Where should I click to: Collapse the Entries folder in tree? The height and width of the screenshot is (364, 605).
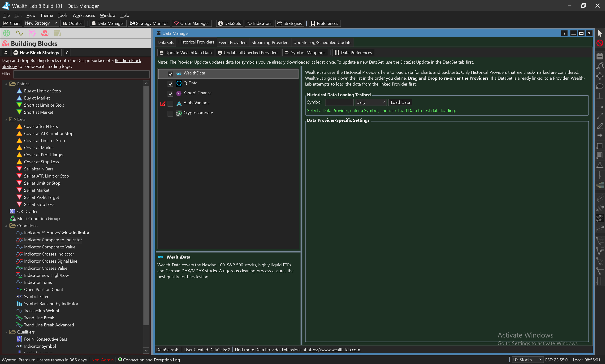(x=6, y=84)
